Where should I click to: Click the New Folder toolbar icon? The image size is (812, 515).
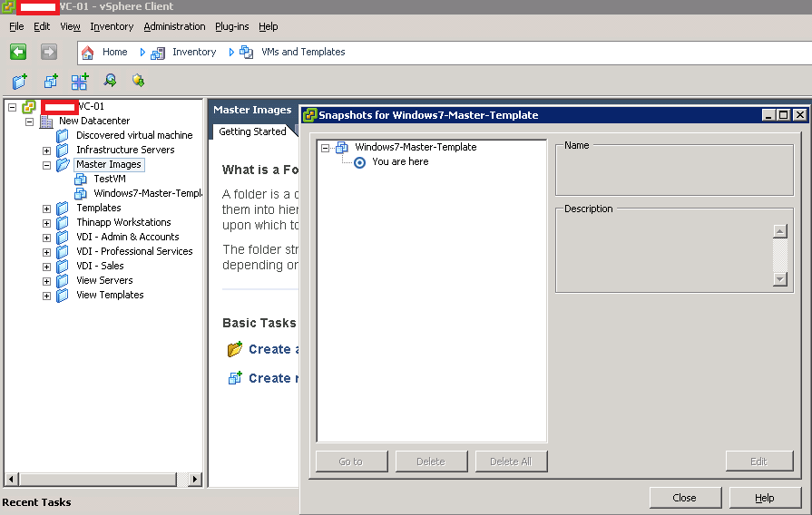[20, 82]
